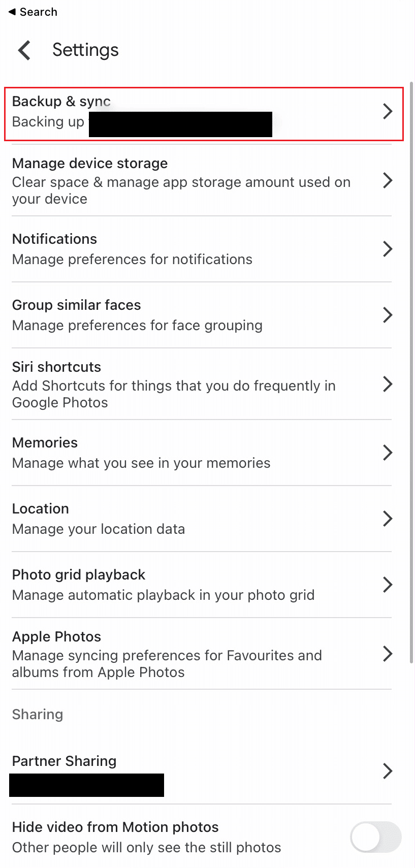Tap the back arrow beside Settings

[24, 50]
